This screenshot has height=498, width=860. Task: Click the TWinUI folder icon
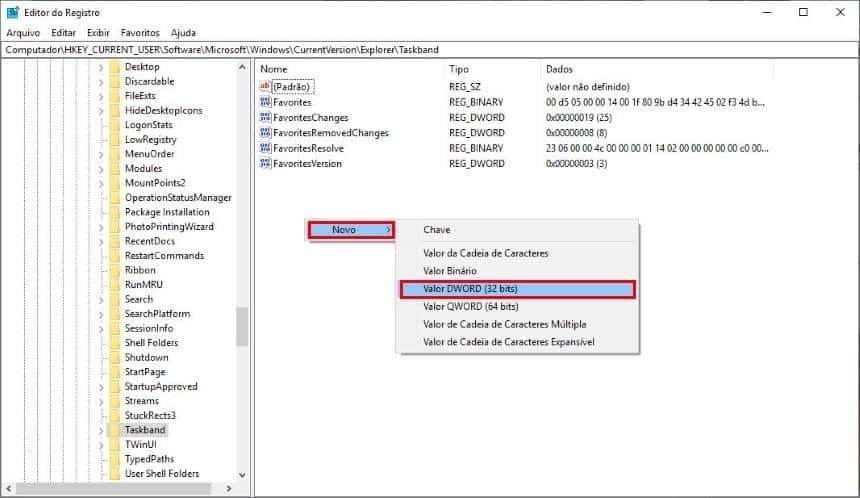pyautogui.click(x=115, y=445)
